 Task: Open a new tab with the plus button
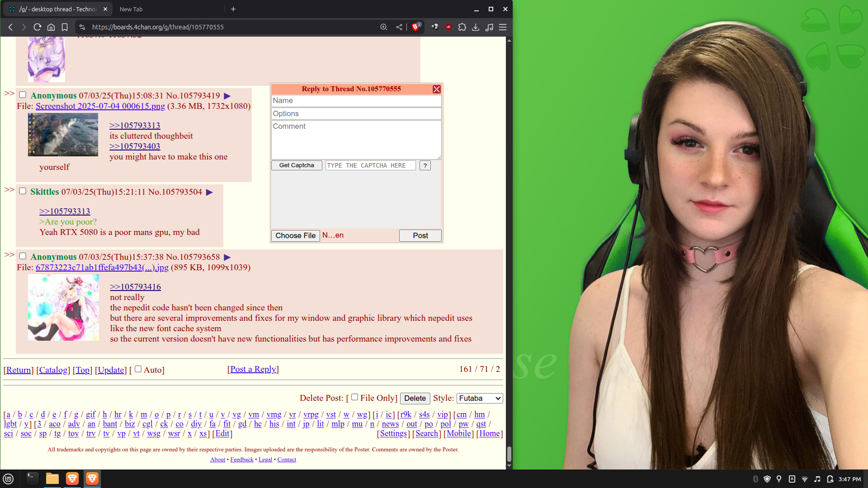(x=233, y=9)
